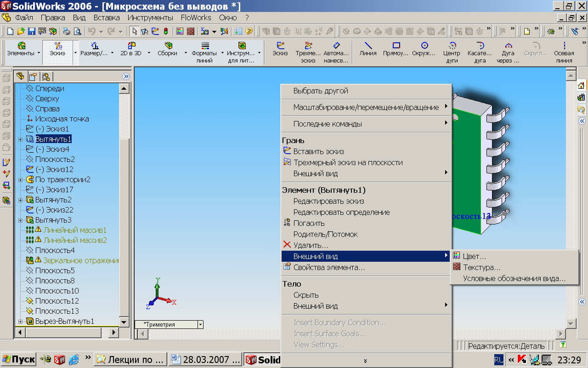
Task: Open the FloWorks menu
Action: tap(196, 17)
